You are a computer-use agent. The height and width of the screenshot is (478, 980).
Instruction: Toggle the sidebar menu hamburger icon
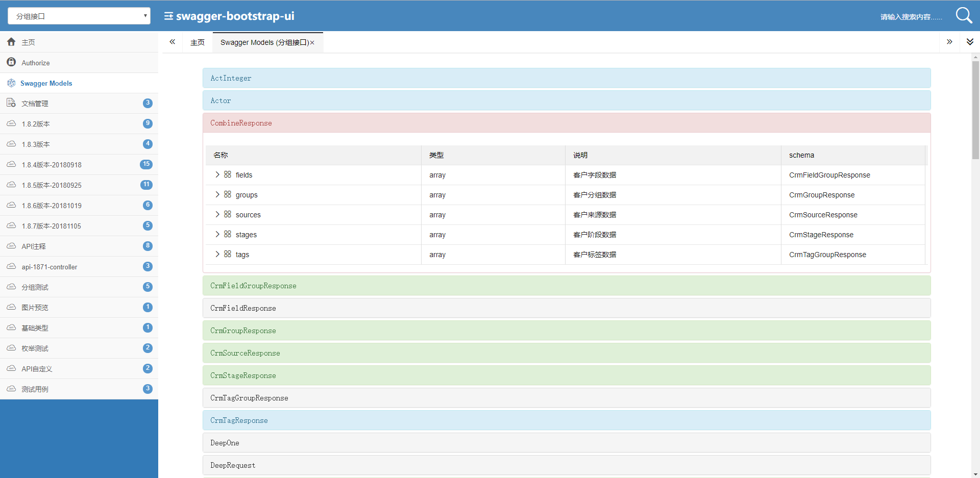pyautogui.click(x=168, y=16)
